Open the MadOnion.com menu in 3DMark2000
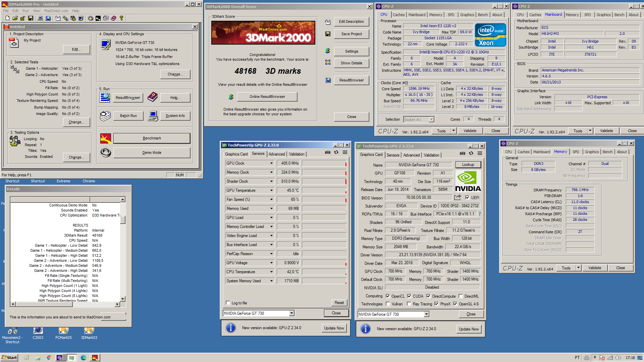Viewport: 644px width, 362px height. coord(56,11)
